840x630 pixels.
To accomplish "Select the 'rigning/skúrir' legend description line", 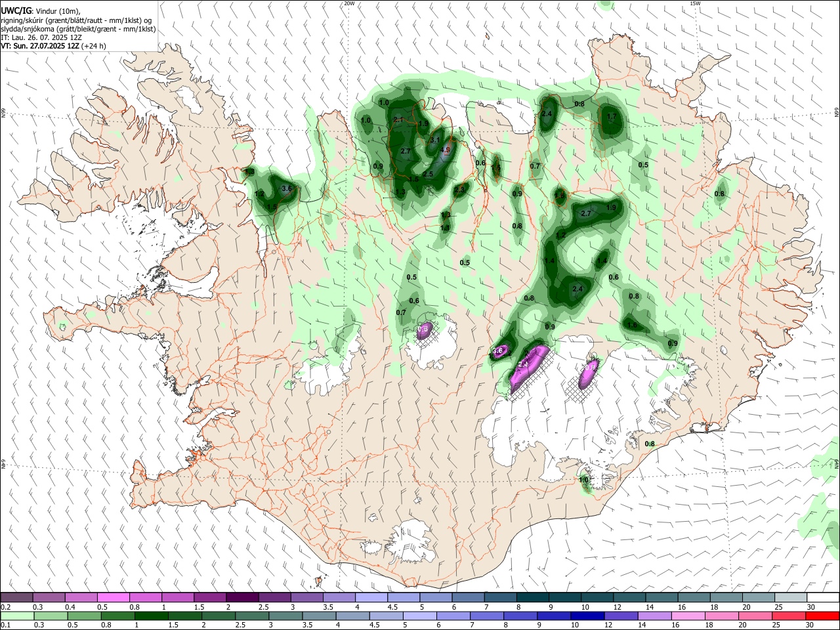I will (x=76, y=20).
